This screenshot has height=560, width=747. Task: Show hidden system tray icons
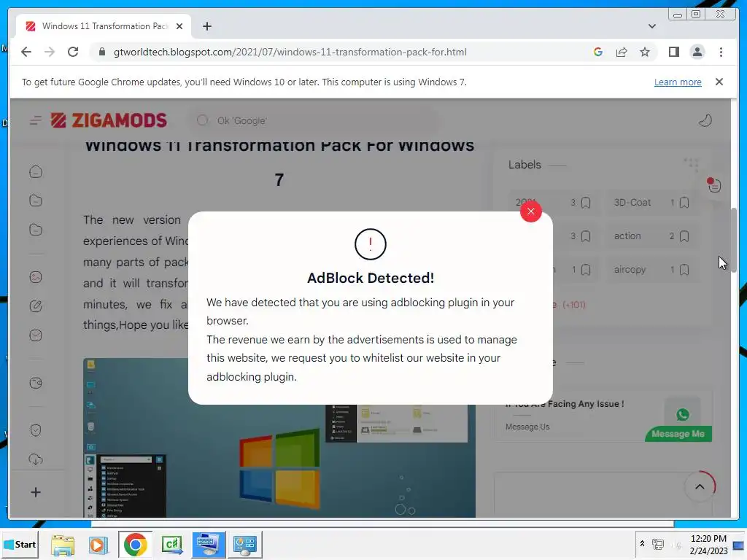642,543
